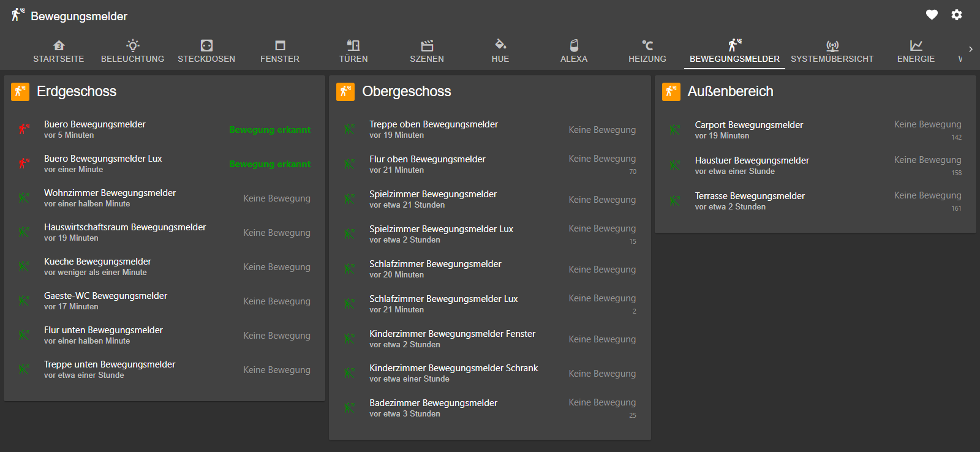Click Kinderzimmer Bewegungsmelder Schrank green icon
Screen dimensions: 980x452
tap(349, 373)
